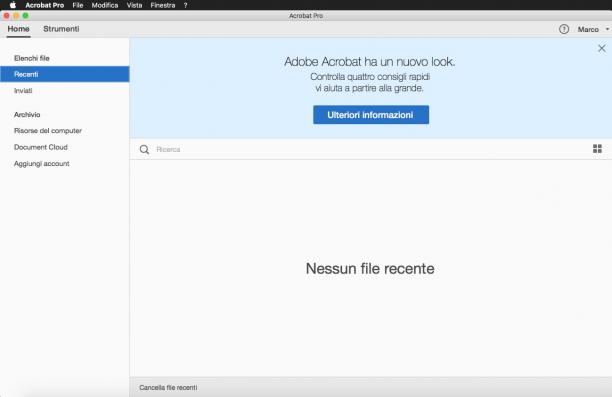Focus the Ricerca search field
612x397 pixels.
click(x=371, y=150)
